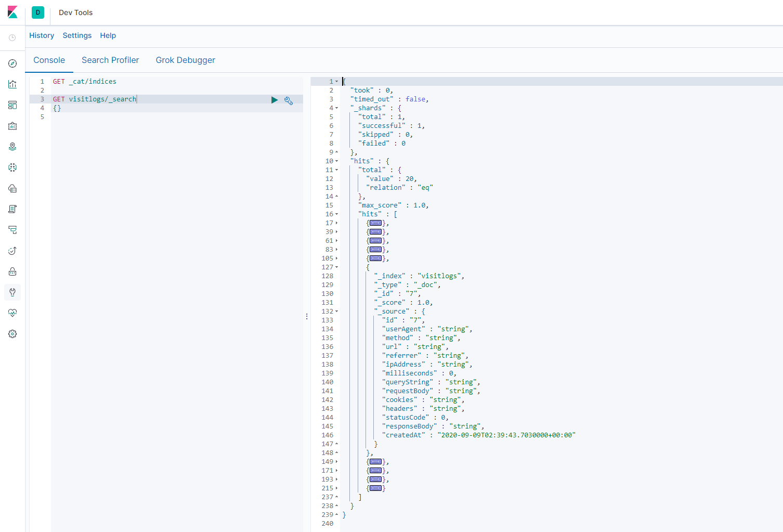Open SIEM lock icon in sidebar

click(x=12, y=271)
